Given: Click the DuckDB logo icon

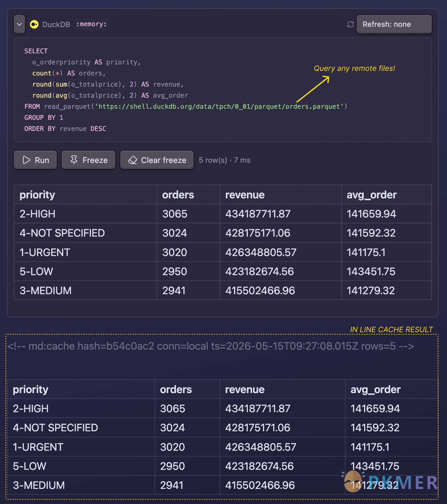Looking at the screenshot, I should (x=34, y=24).
